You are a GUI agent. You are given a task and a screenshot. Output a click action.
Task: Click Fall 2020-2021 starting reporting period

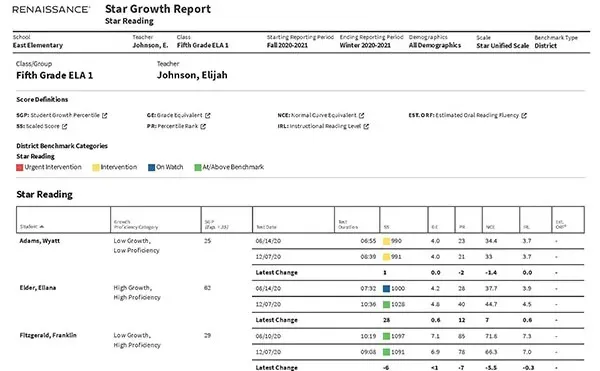(x=287, y=45)
